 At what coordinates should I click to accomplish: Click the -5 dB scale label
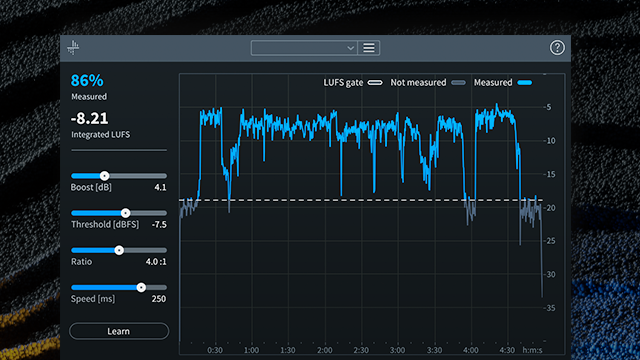point(547,107)
